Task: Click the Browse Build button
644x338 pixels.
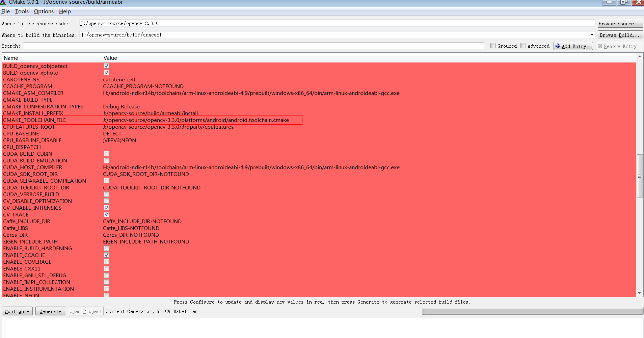Action: 620,35
